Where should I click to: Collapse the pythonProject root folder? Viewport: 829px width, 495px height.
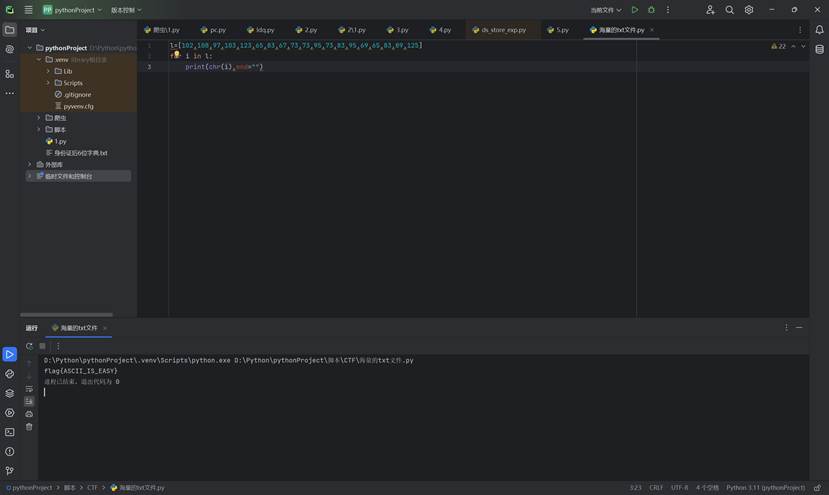tap(30, 48)
